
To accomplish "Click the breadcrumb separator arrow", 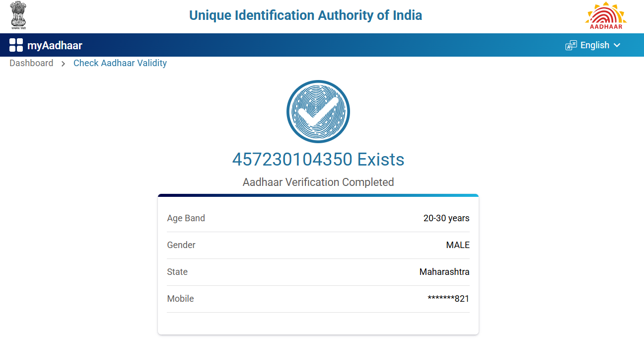I will point(64,64).
